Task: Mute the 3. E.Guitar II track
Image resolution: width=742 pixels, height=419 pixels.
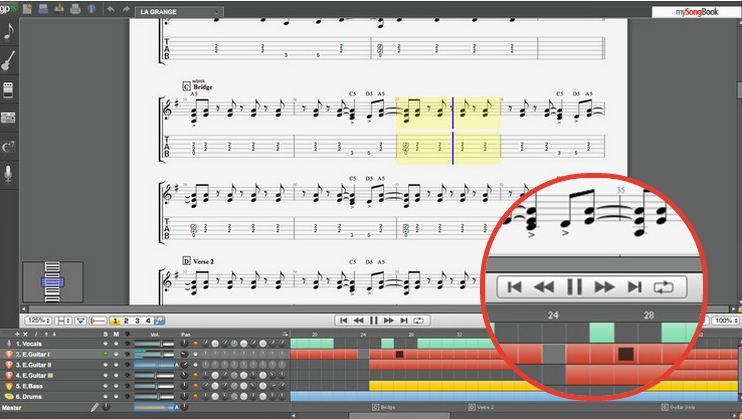Action: [116, 365]
